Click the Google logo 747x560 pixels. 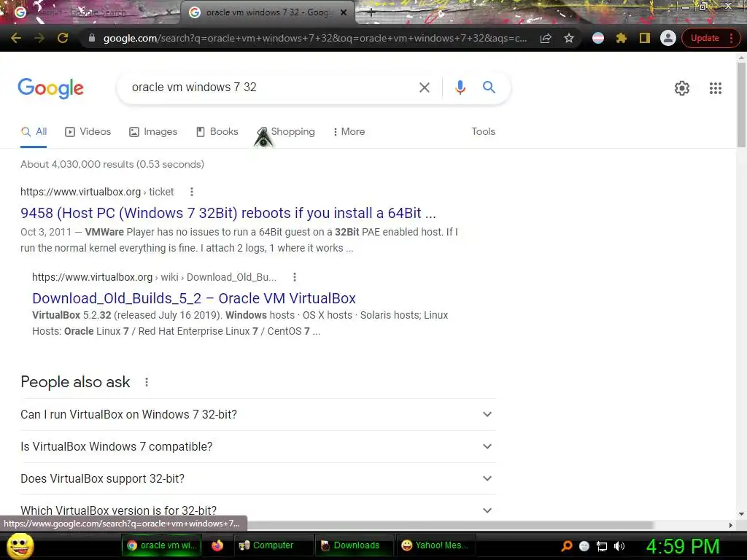tap(50, 88)
